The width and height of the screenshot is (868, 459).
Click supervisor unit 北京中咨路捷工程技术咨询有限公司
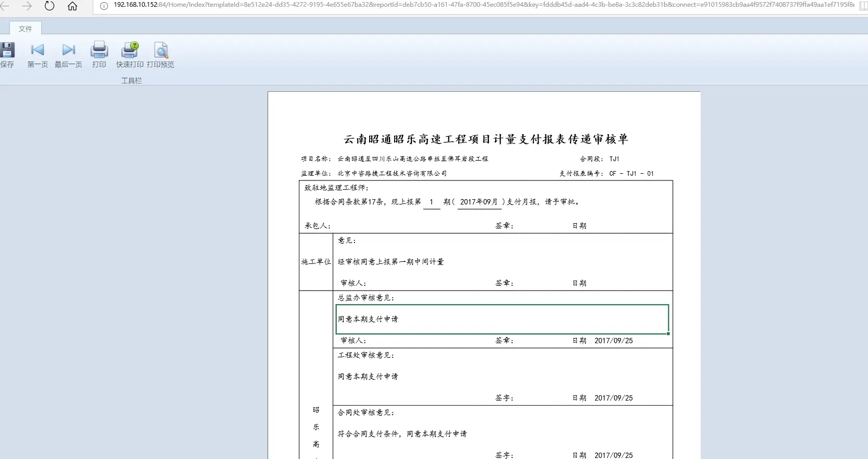tap(392, 174)
